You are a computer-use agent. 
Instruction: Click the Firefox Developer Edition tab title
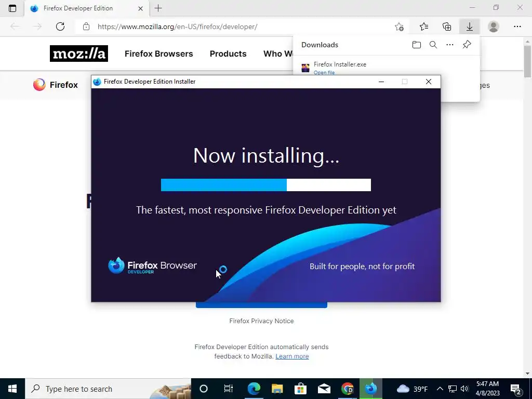(x=78, y=8)
